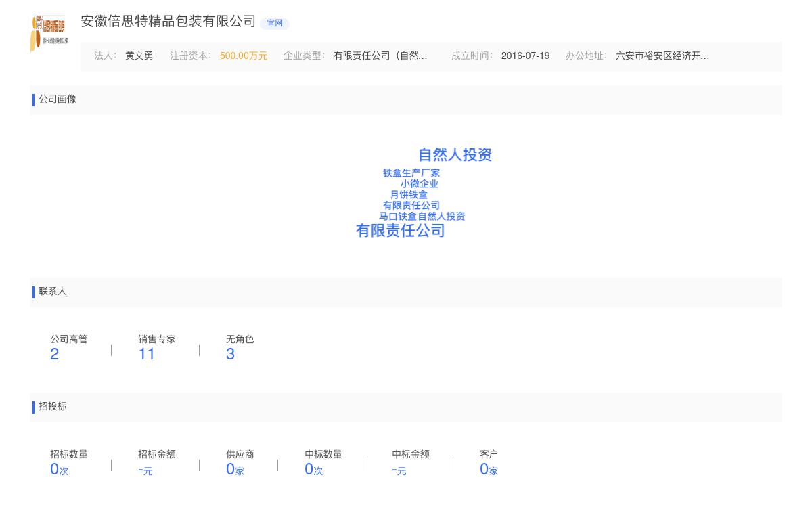Open 销售专家 count 11
This screenshot has height=509, width=812.
147,354
